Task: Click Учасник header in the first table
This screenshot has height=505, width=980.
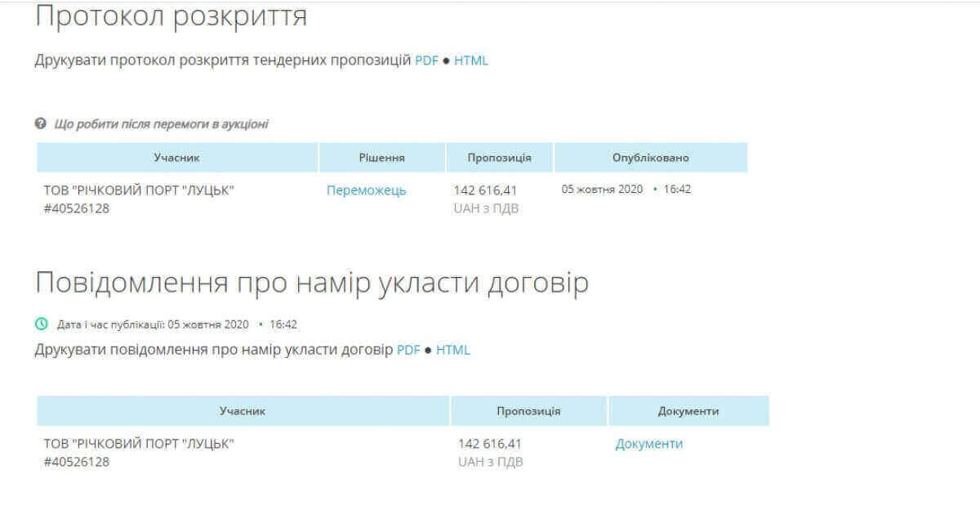Action: 176,158
